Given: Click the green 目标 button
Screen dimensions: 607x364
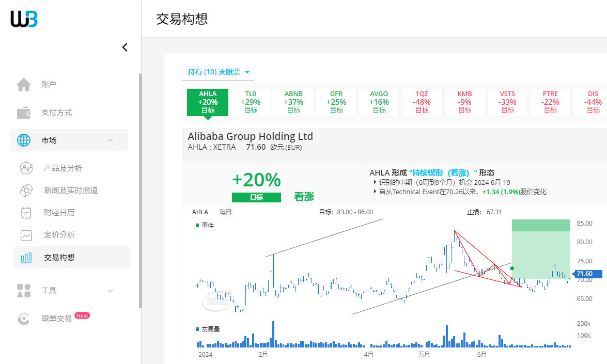Looking at the screenshot, I should click(x=256, y=197).
